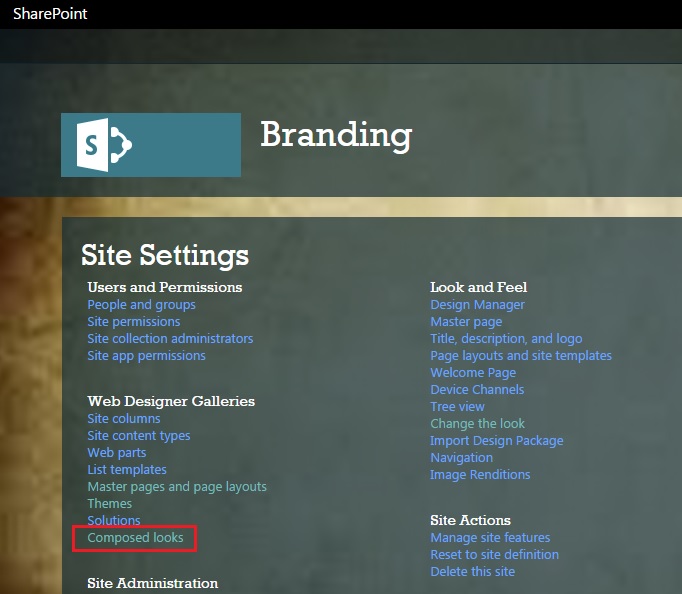The image size is (682, 594).
Task: Select Reset to site definition
Action: click(495, 554)
